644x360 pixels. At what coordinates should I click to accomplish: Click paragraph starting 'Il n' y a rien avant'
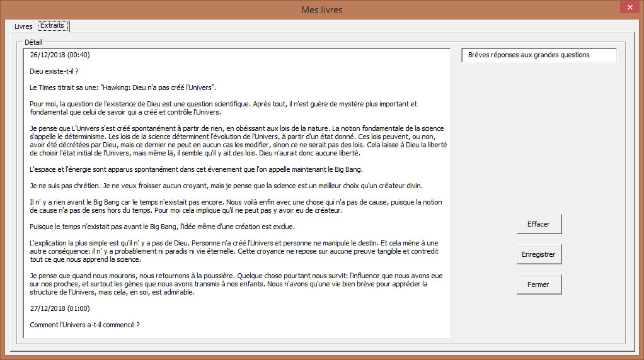236,206
